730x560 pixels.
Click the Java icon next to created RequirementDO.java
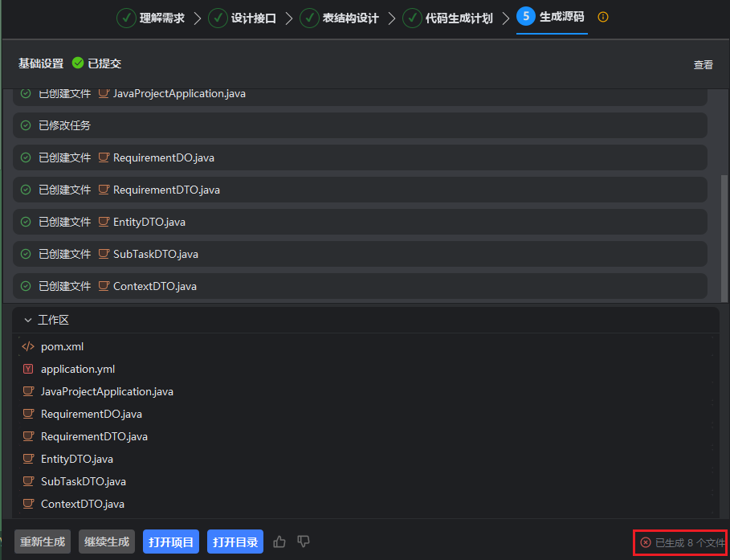[104, 157]
